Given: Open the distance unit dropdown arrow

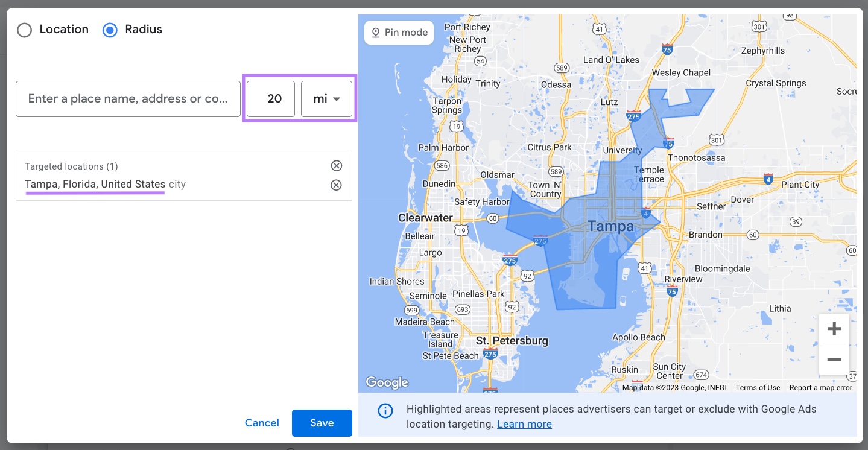Looking at the screenshot, I should [336, 98].
